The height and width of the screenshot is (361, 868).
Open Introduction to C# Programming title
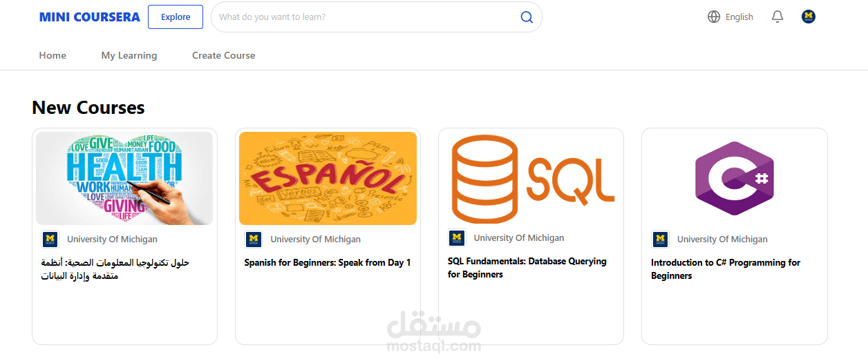726,269
